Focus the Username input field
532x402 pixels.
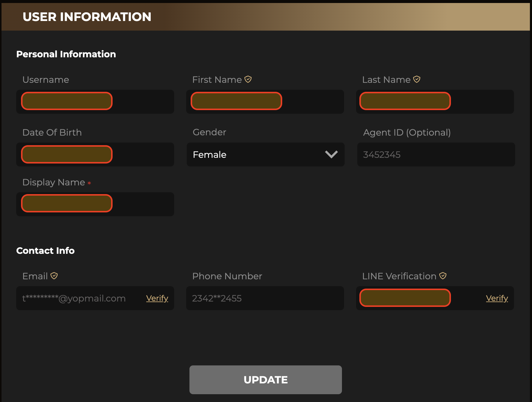(95, 102)
